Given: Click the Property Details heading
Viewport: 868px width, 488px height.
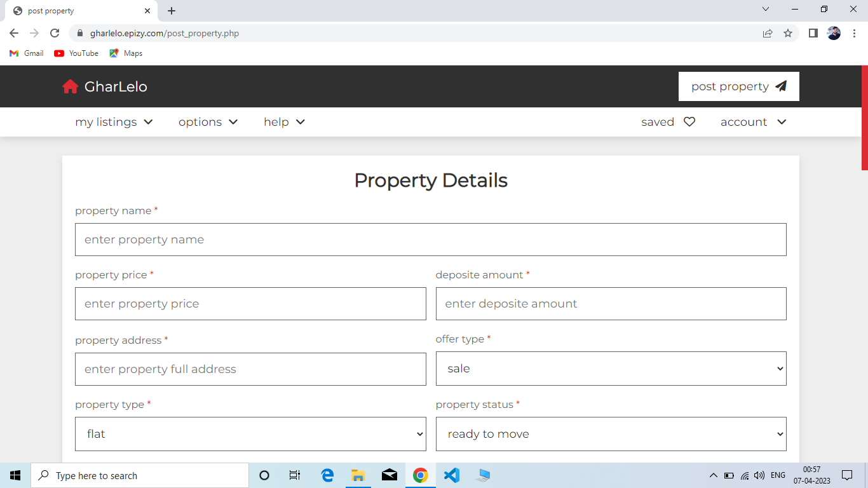Looking at the screenshot, I should tap(431, 180).
